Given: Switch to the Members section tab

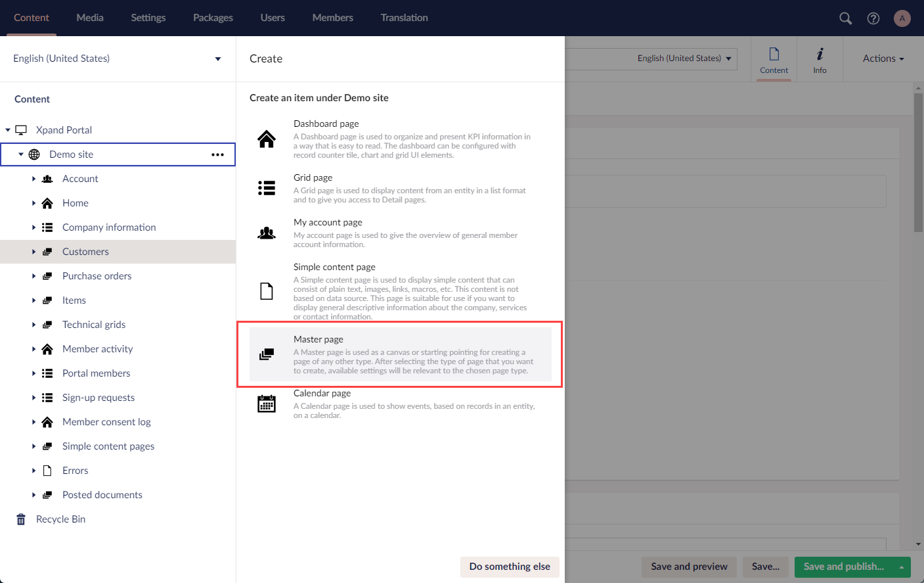Looking at the screenshot, I should (333, 18).
